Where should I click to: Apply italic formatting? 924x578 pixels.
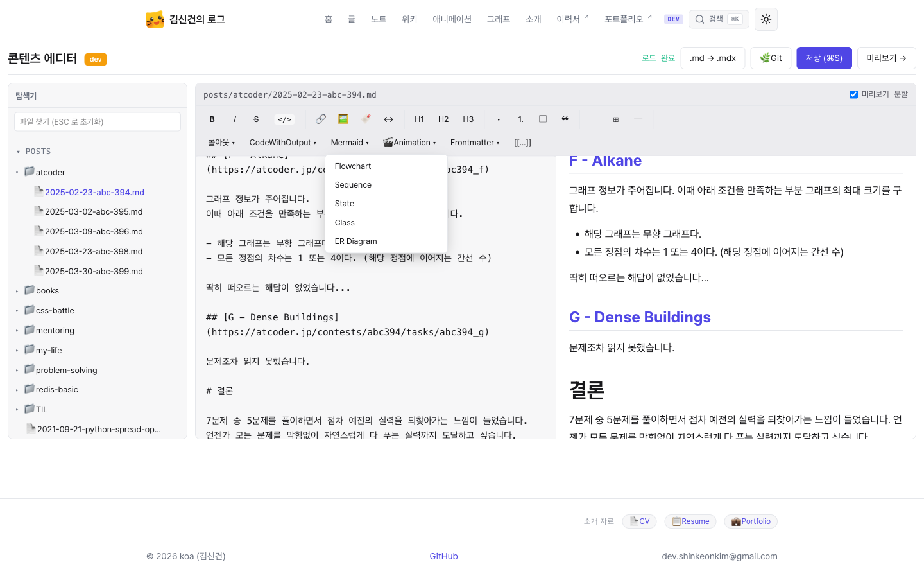pyautogui.click(x=235, y=119)
